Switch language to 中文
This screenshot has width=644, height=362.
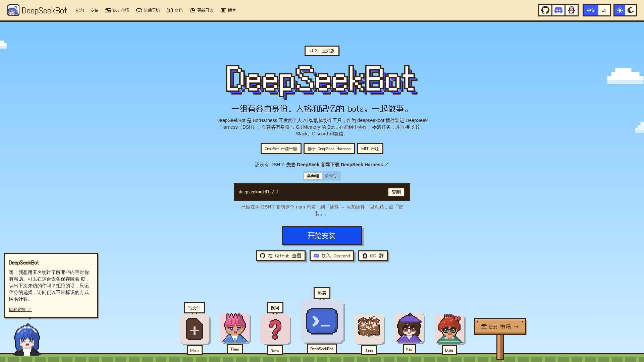[591, 10]
